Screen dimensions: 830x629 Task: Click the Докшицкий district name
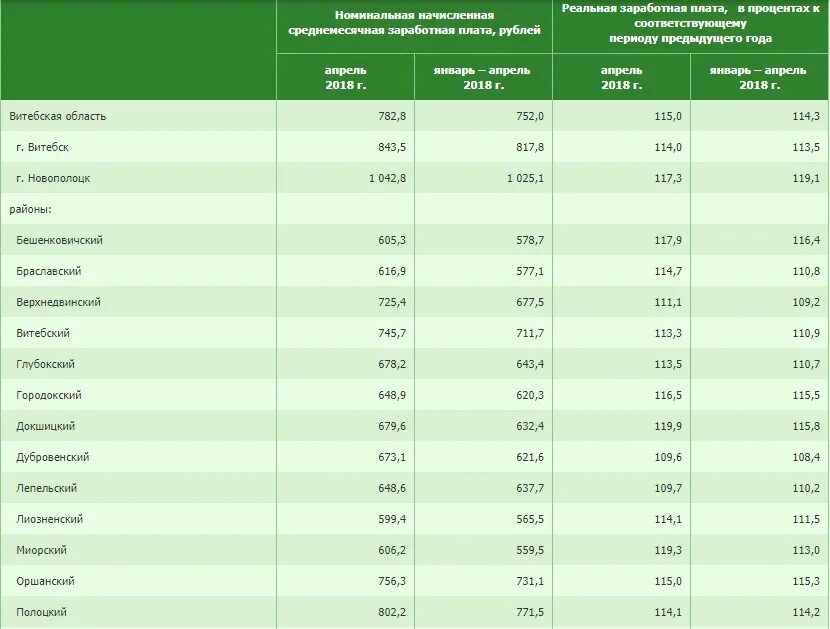(46, 426)
